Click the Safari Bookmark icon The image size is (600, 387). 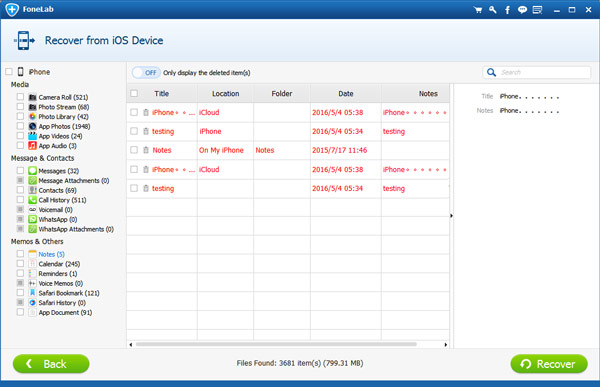point(33,293)
